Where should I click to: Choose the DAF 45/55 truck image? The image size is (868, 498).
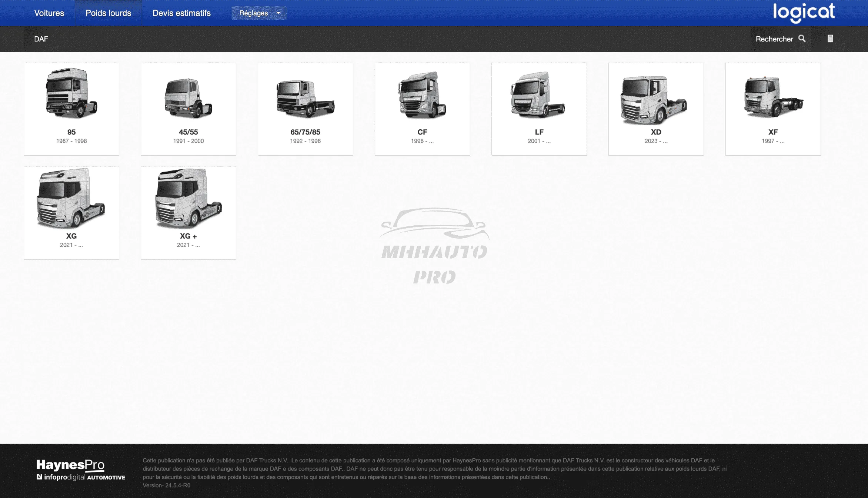(188, 98)
